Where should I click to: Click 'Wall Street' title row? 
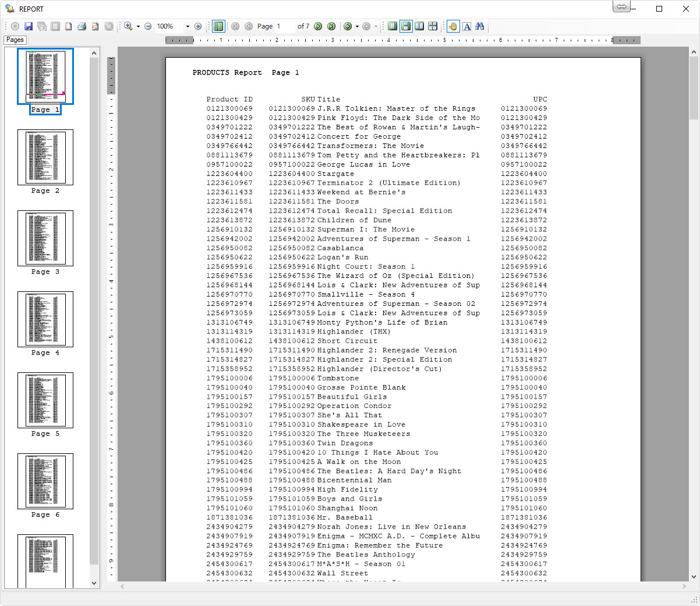click(342, 573)
